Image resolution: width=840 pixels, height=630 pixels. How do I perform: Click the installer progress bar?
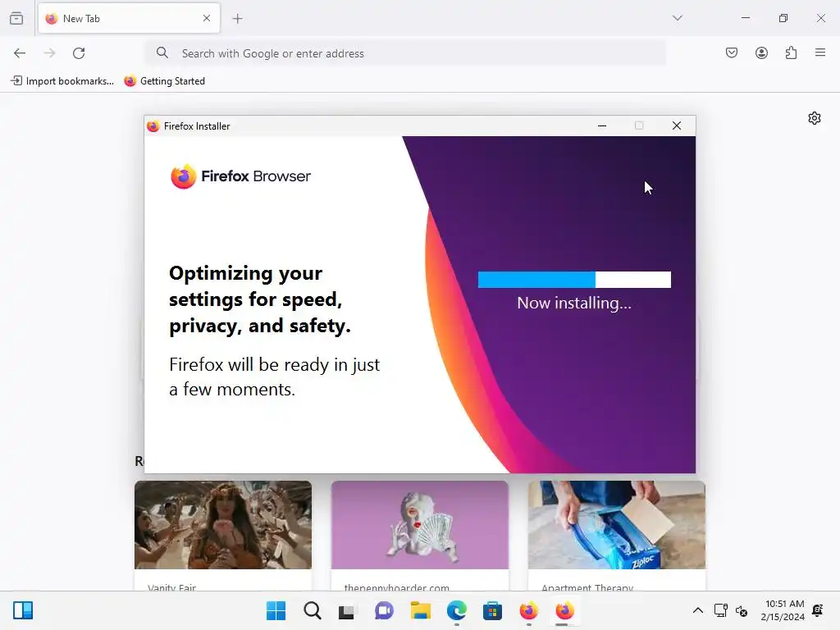pos(574,280)
